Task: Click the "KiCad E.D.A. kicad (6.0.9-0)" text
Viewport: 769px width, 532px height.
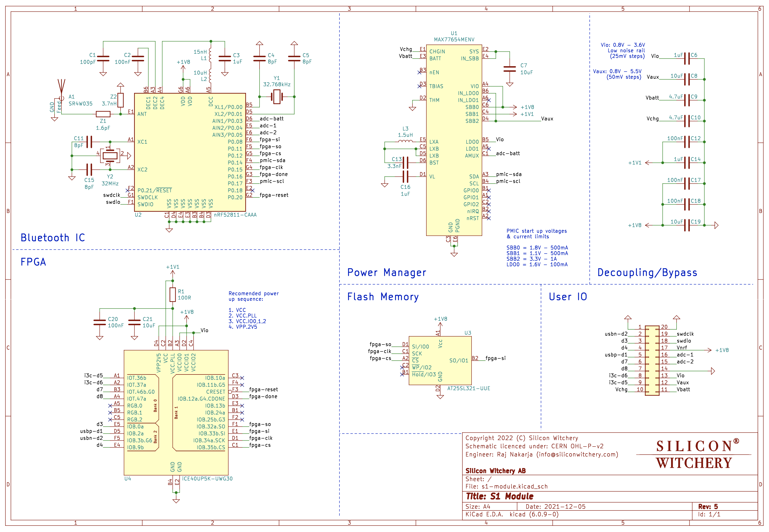Action: (512, 514)
